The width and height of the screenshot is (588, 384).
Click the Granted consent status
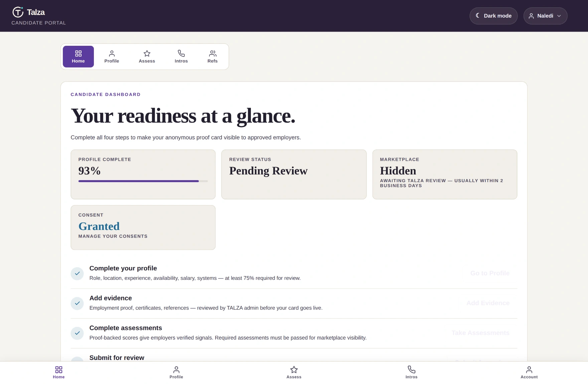tap(99, 226)
